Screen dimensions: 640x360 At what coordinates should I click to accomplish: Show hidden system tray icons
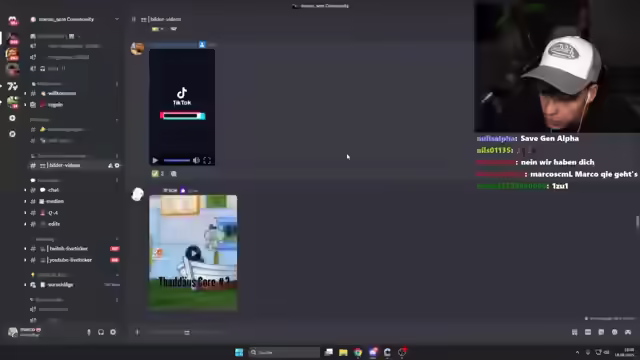coord(577,352)
